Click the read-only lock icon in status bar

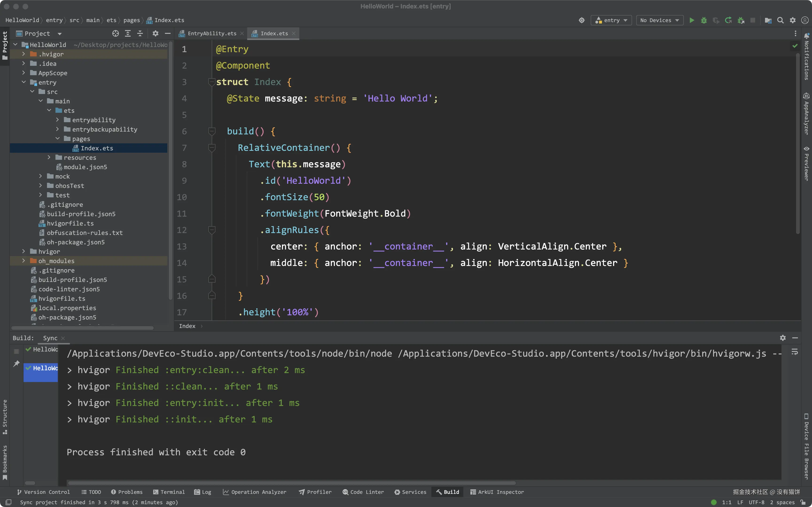(803, 502)
